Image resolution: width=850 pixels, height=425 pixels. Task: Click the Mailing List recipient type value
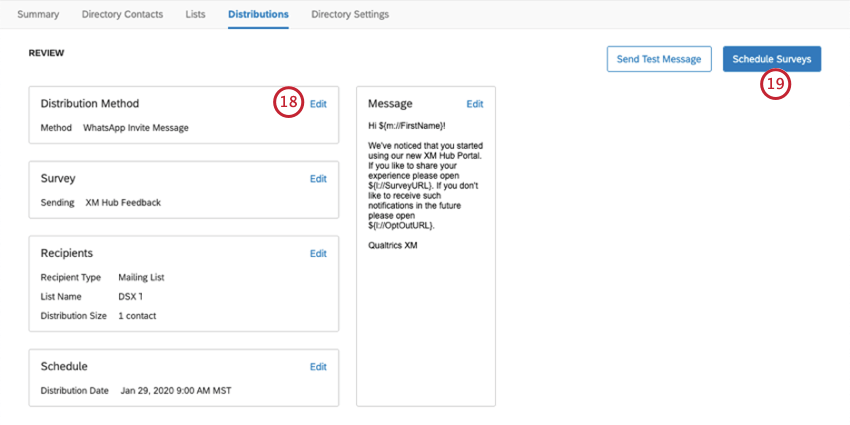[141, 278]
